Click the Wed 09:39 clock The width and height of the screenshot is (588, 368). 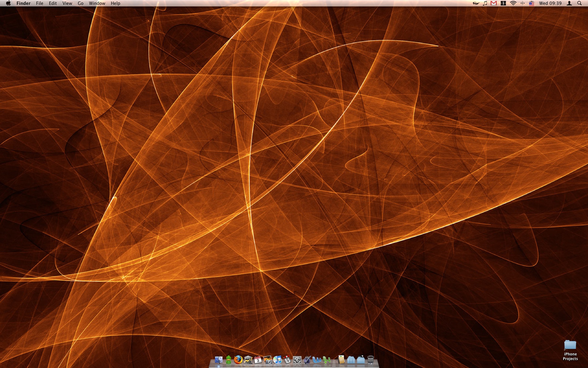(x=550, y=3)
